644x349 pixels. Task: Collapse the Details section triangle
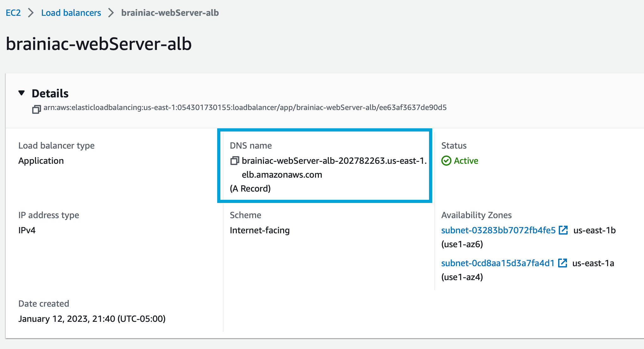click(x=21, y=93)
